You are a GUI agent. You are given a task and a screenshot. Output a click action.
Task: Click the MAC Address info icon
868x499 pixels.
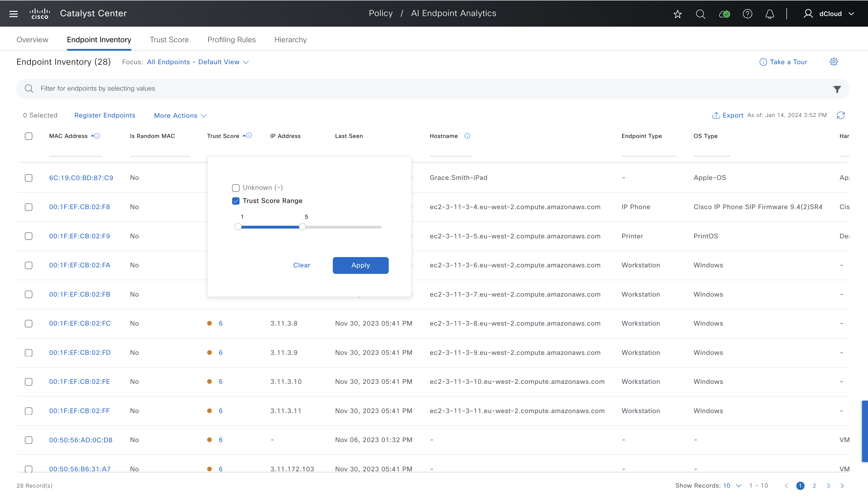[x=97, y=136]
